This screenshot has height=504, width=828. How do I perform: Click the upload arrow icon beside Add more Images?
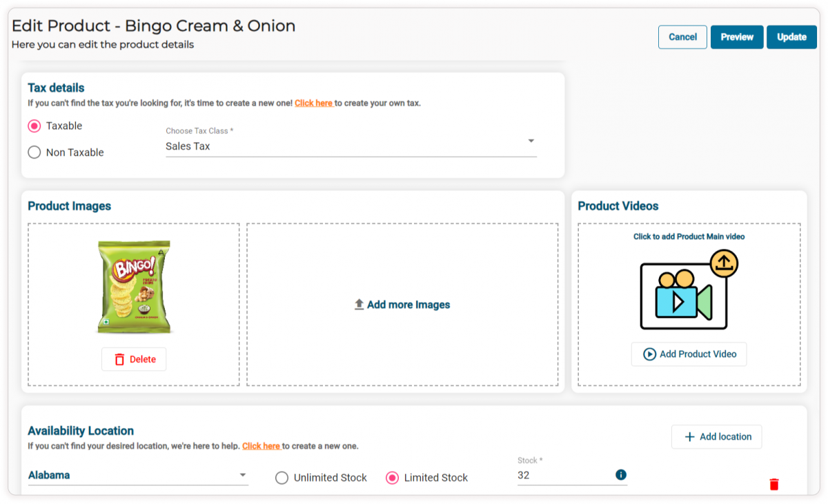click(x=359, y=304)
